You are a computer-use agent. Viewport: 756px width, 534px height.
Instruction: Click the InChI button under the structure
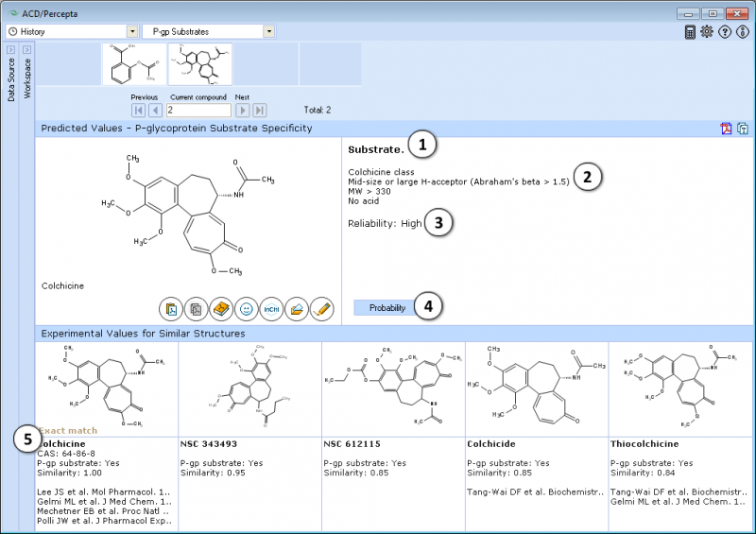[x=271, y=309]
